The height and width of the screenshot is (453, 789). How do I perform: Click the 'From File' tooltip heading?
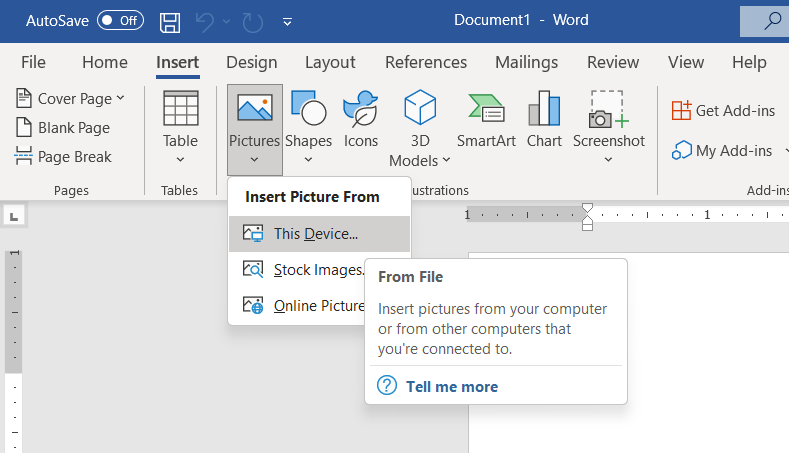tap(410, 277)
